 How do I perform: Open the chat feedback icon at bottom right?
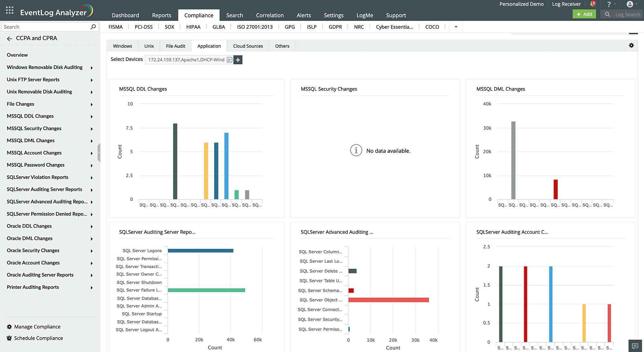(635, 346)
